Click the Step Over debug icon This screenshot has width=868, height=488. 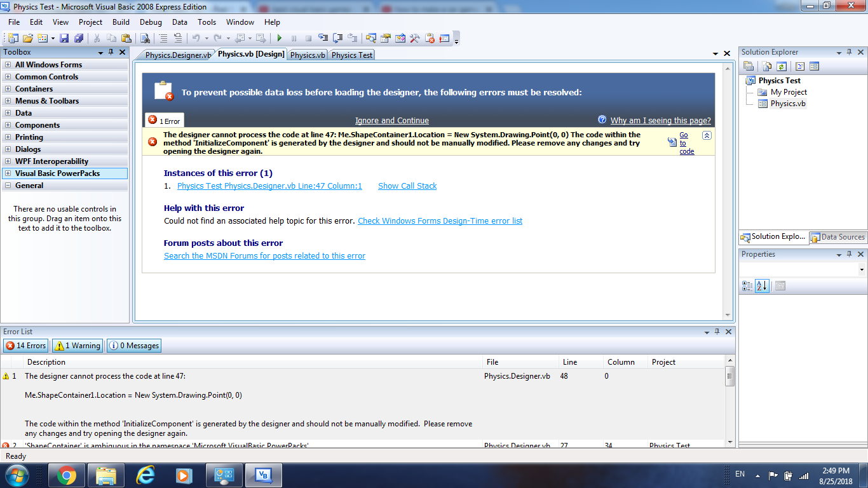337,38
